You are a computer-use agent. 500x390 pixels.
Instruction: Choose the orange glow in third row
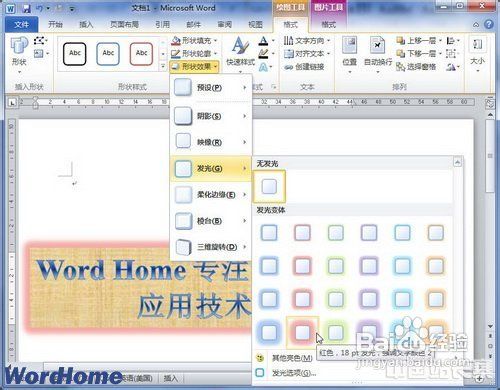[436, 299]
